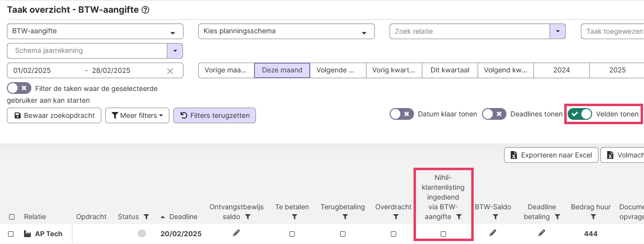Edit BTW-Saldo pencil for AP Tech
The height and width of the screenshot is (244, 644).
tap(493, 233)
